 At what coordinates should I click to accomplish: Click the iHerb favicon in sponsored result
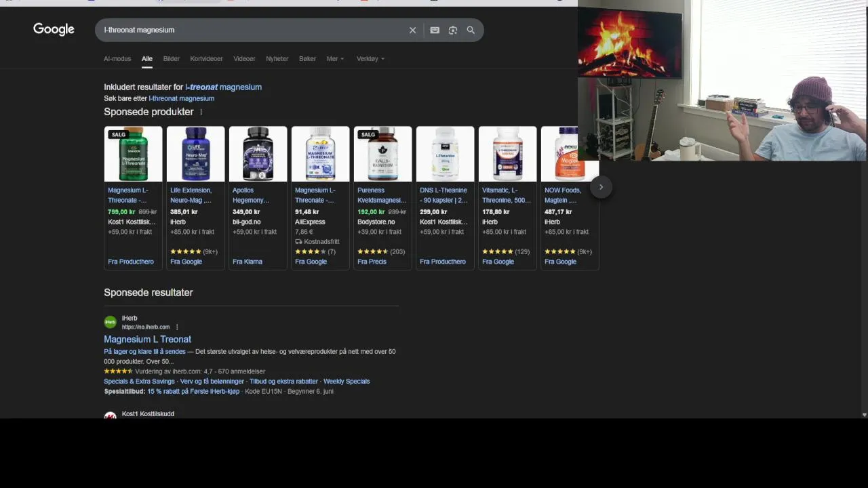(110, 322)
